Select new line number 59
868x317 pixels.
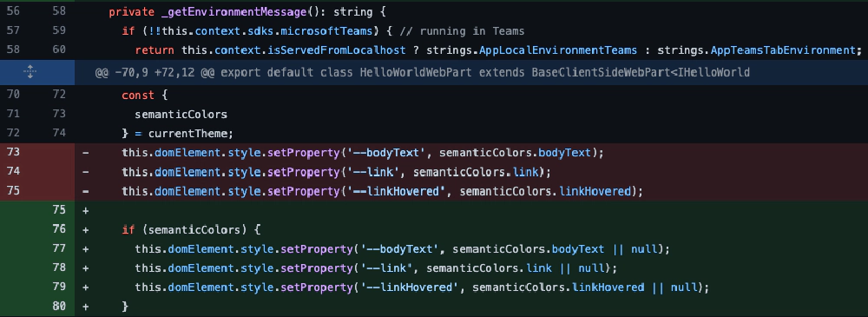pos(59,30)
